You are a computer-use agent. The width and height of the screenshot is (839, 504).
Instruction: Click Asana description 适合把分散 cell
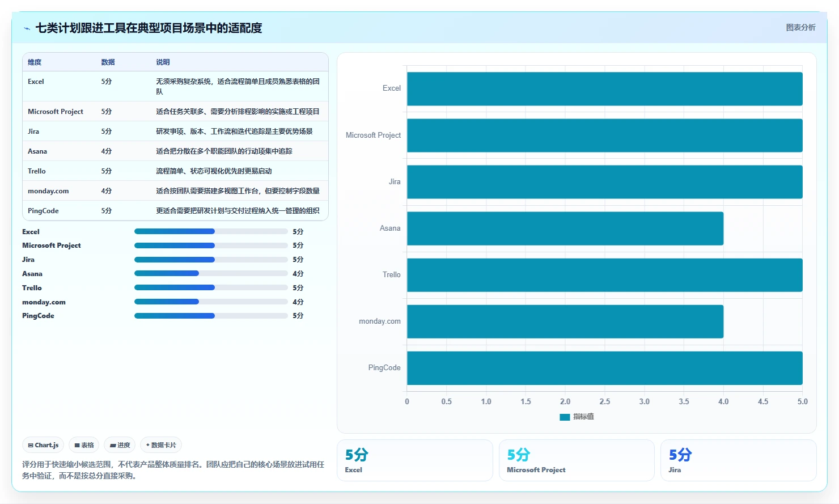coord(224,151)
